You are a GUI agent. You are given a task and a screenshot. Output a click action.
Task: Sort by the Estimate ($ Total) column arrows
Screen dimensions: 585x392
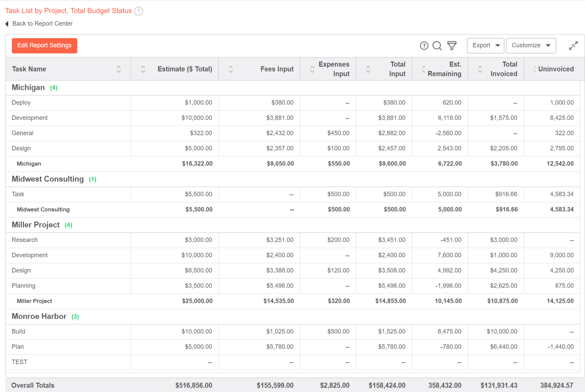coord(143,69)
